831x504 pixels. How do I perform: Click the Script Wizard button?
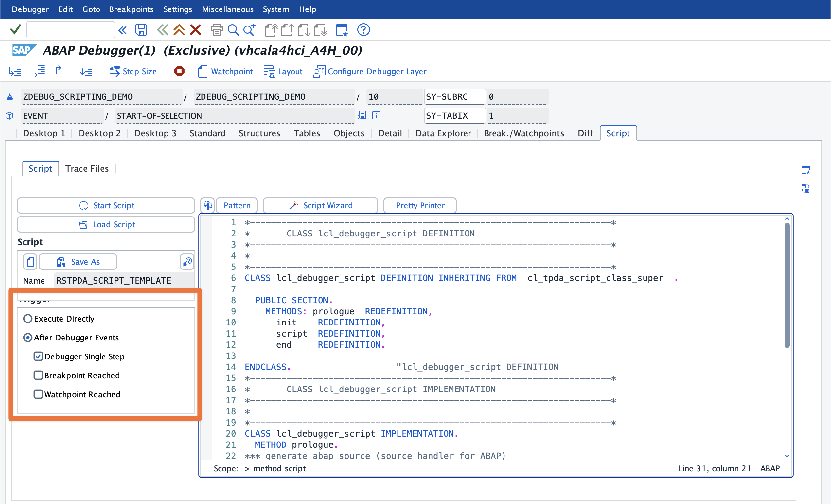click(320, 205)
